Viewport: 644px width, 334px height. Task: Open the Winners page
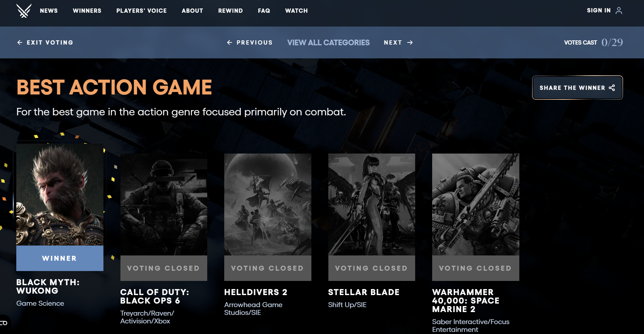point(87,11)
